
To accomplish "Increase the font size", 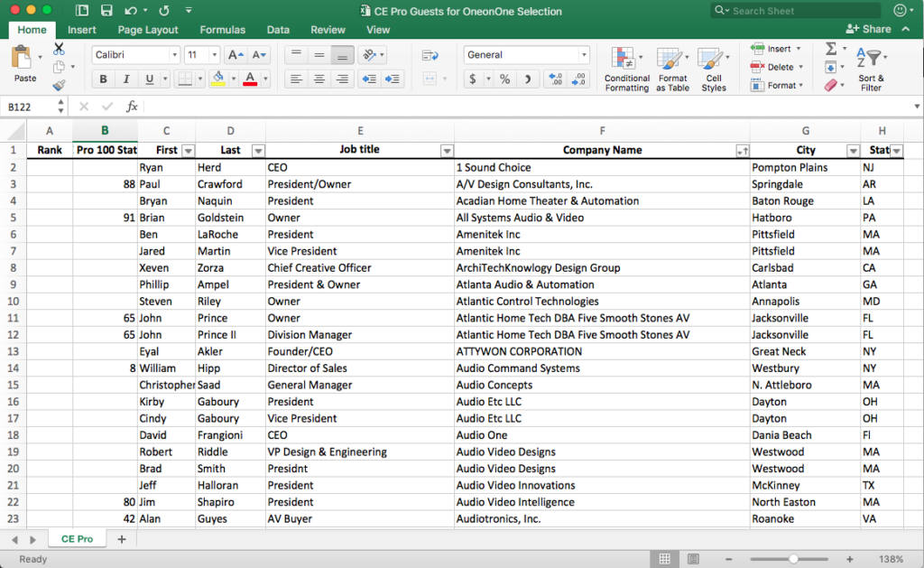I will click(x=236, y=55).
